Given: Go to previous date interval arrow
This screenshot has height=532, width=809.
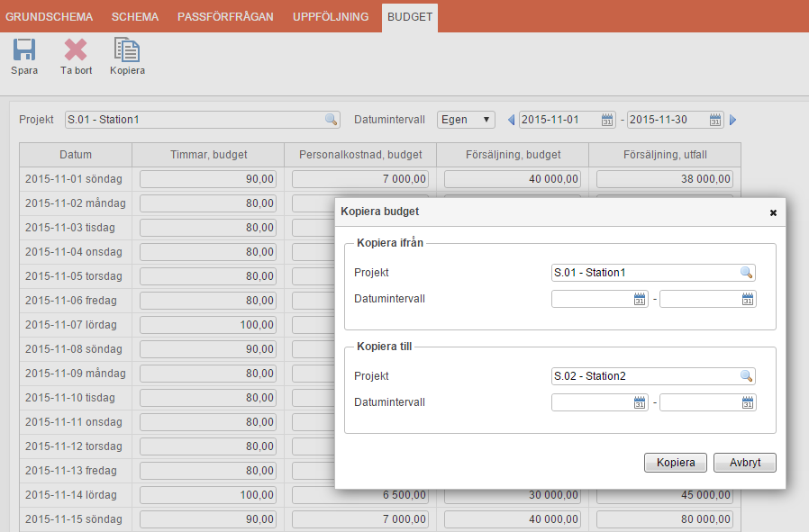Looking at the screenshot, I should pos(512,120).
